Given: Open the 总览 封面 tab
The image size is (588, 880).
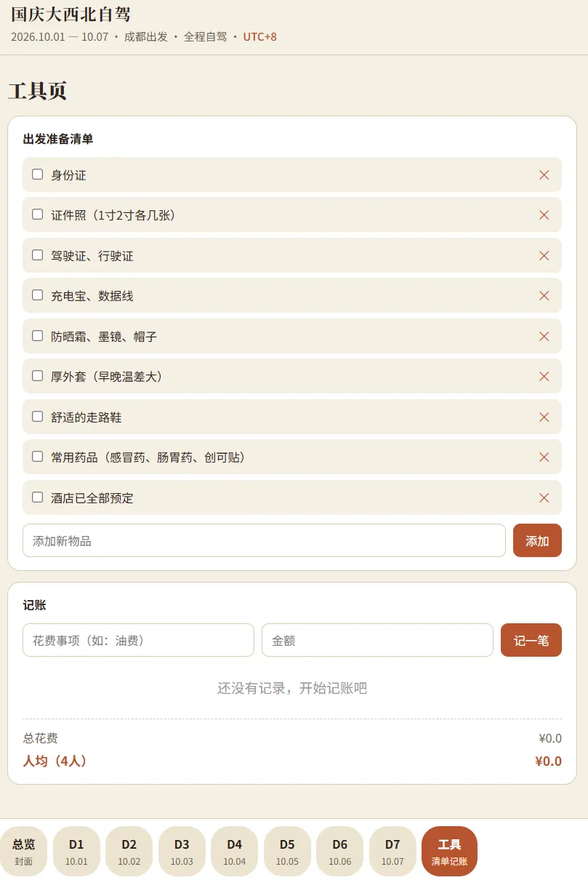Looking at the screenshot, I should click(23, 851).
